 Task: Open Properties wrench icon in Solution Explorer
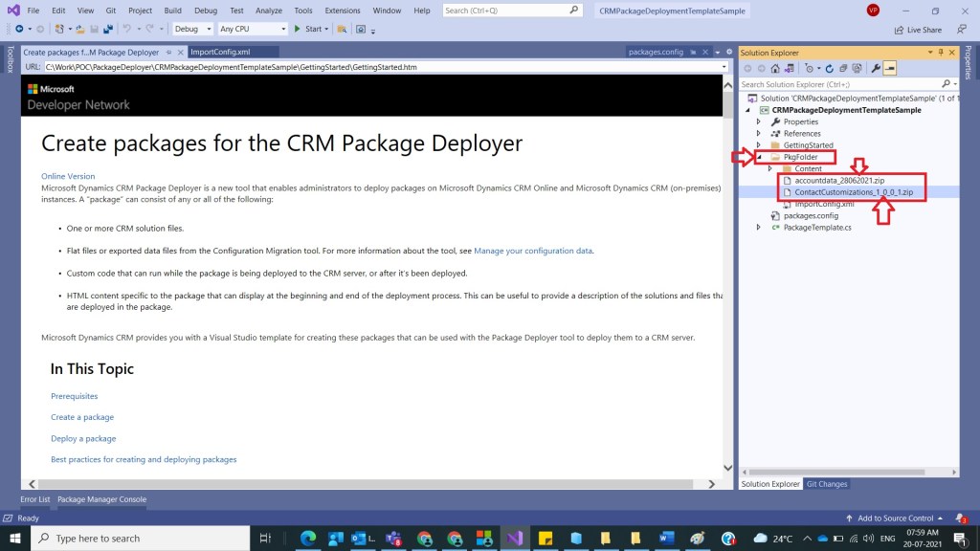[x=874, y=69]
